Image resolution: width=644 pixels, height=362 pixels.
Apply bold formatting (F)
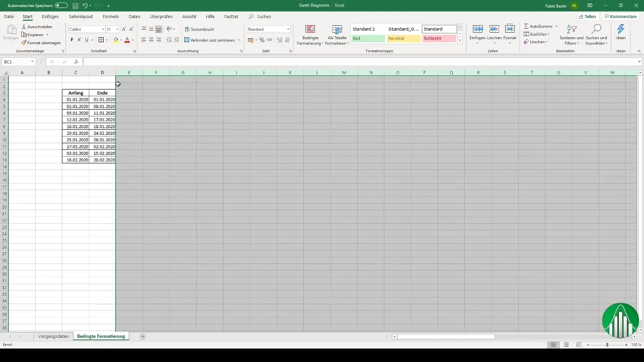pyautogui.click(x=72, y=40)
